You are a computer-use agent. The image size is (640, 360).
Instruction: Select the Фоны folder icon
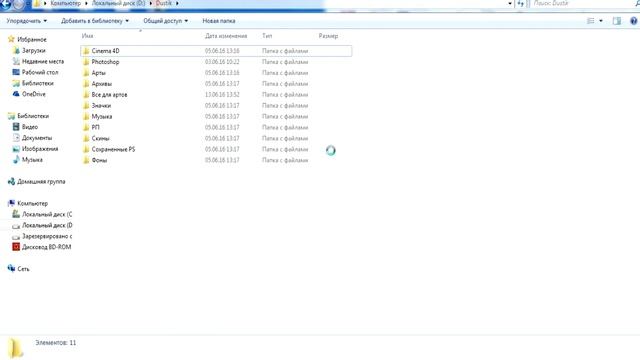coord(86,160)
